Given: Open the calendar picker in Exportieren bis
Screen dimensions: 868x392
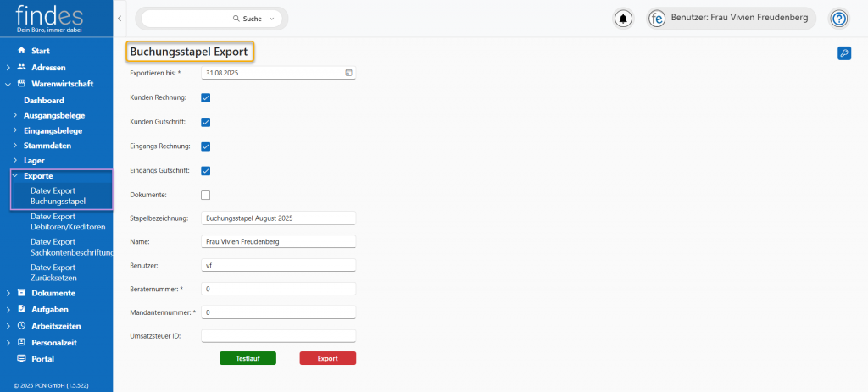Looking at the screenshot, I should tap(348, 74).
